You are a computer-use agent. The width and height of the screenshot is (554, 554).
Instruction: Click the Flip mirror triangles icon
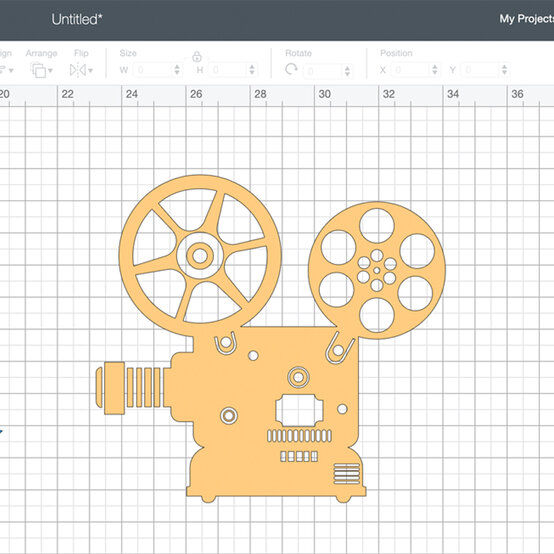78,70
